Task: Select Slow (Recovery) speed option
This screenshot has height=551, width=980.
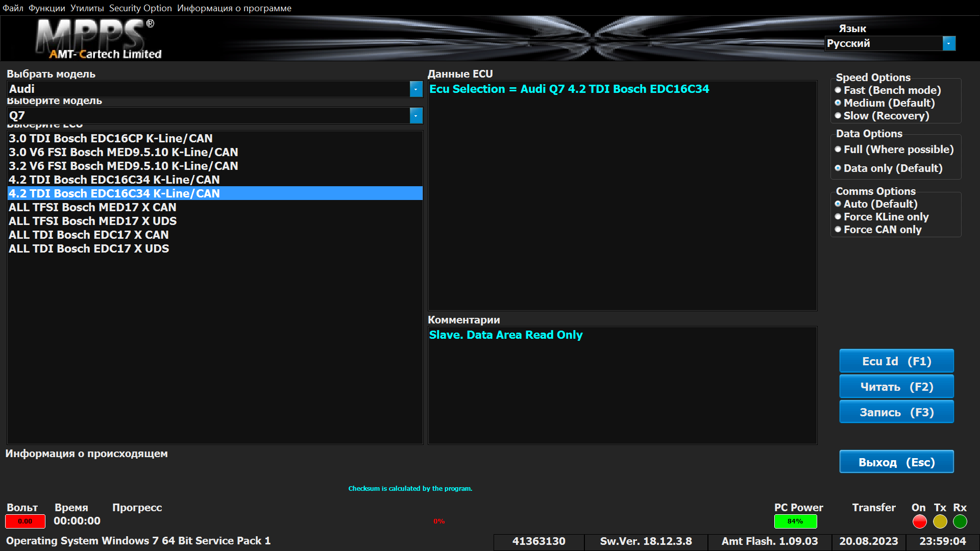Action: (x=838, y=116)
